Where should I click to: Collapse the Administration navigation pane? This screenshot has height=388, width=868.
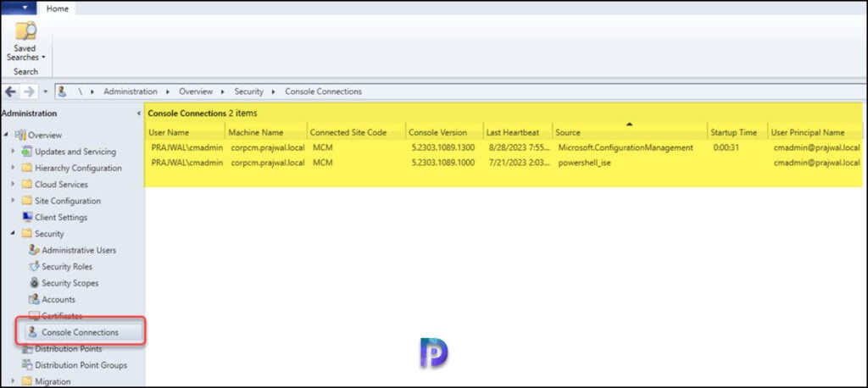(x=138, y=114)
